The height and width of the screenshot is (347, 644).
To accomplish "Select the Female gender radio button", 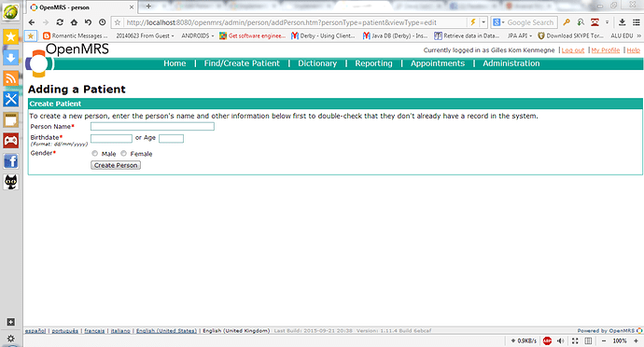I will point(123,153).
